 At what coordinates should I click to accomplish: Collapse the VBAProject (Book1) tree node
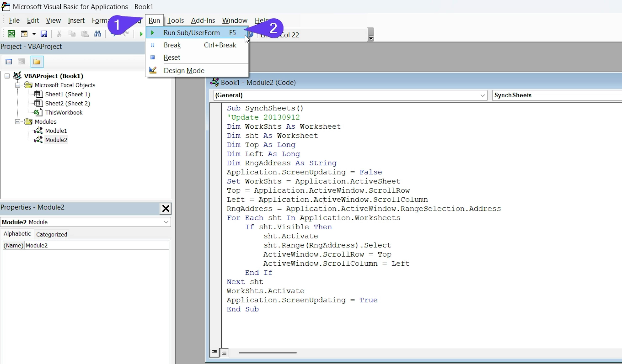7,76
